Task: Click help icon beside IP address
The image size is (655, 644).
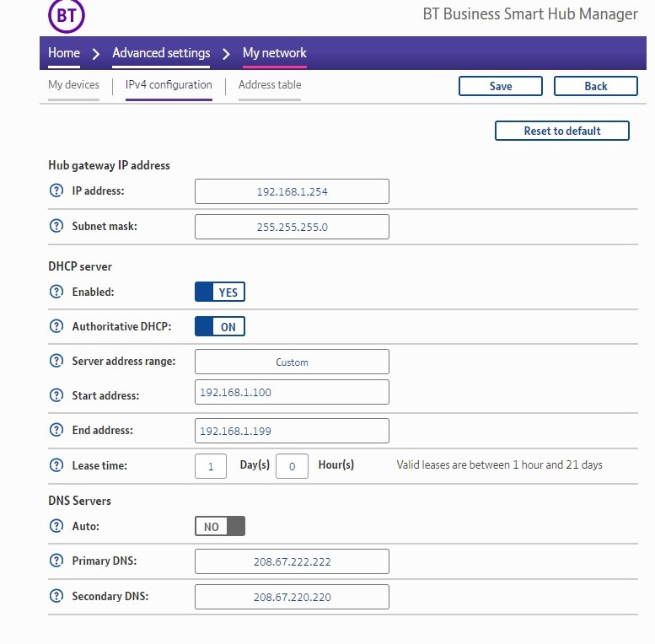Action: tap(56, 191)
